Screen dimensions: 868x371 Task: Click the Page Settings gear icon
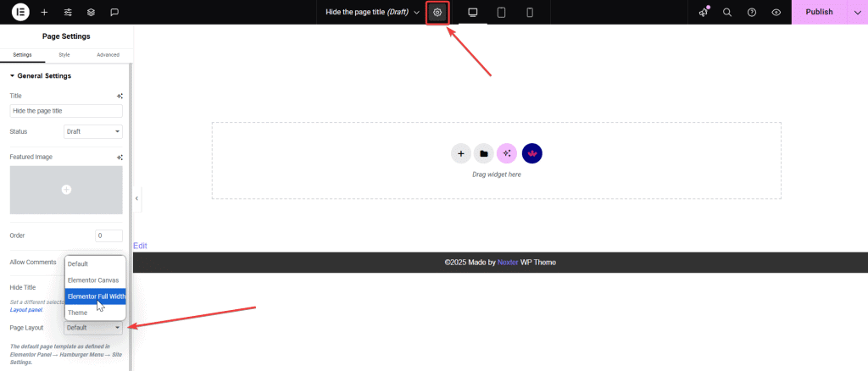point(437,12)
